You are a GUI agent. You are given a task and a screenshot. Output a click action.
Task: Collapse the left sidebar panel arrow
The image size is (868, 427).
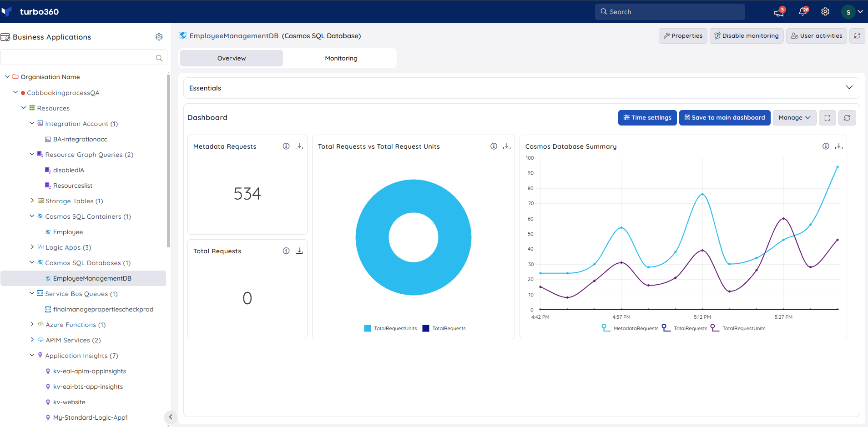click(170, 417)
